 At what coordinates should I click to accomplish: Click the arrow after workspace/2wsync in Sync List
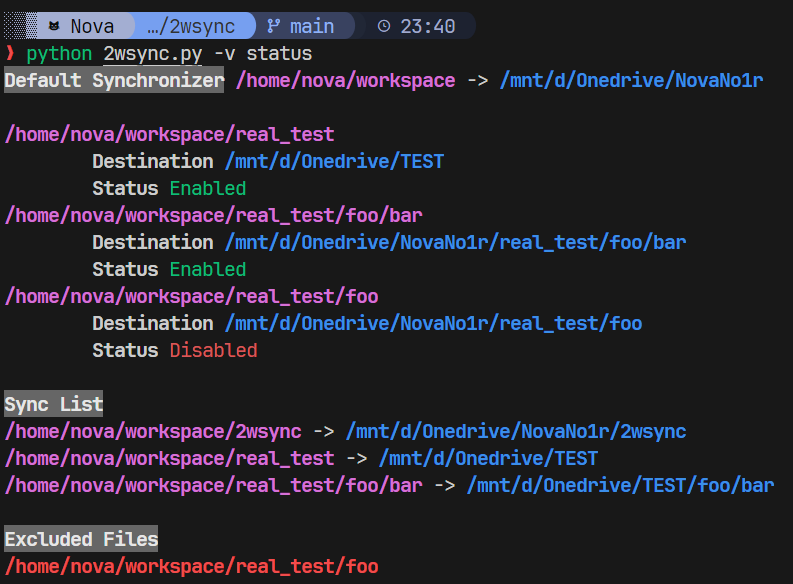[x=323, y=432]
